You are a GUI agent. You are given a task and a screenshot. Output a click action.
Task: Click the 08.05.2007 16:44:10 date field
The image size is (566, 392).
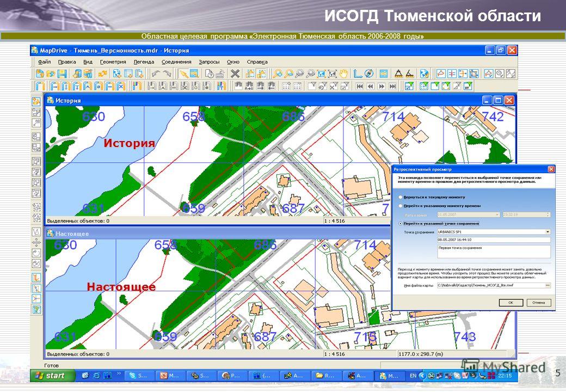pos(494,240)
